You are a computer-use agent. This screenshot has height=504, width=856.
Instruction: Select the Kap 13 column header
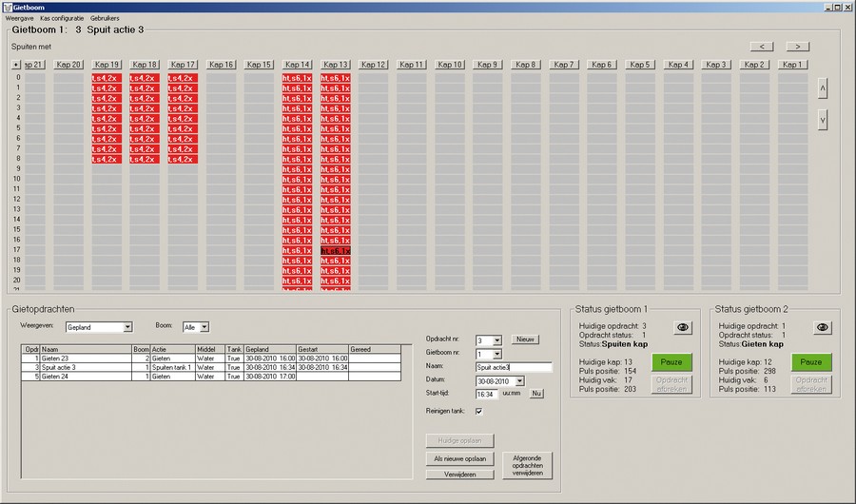[x=335, y=65]
